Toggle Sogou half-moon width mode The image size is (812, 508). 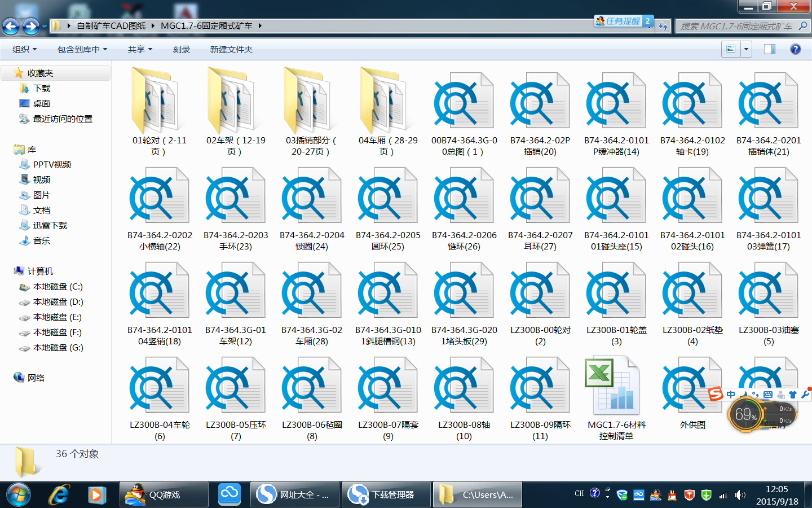click(x=744, y=395)
